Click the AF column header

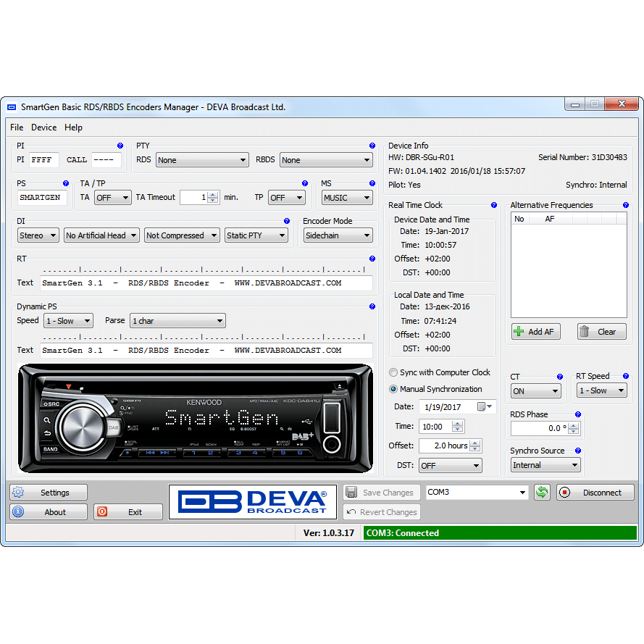coord(550,219)
